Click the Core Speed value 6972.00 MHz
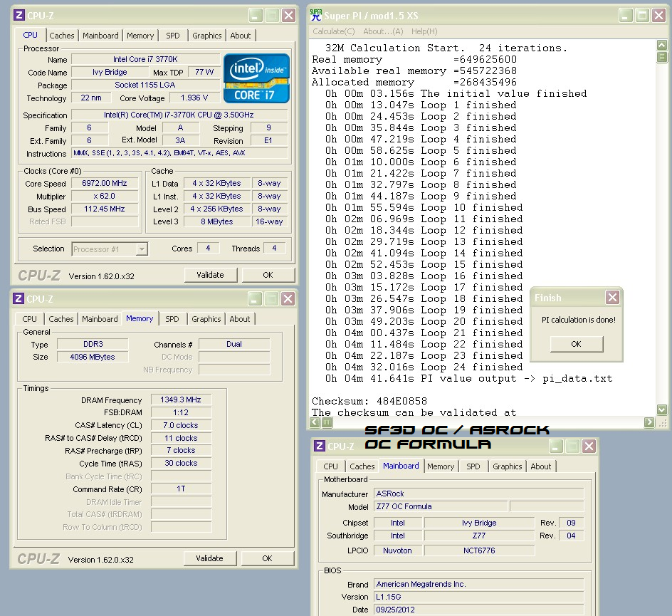 pyautogui.click(x=105, y=183)
